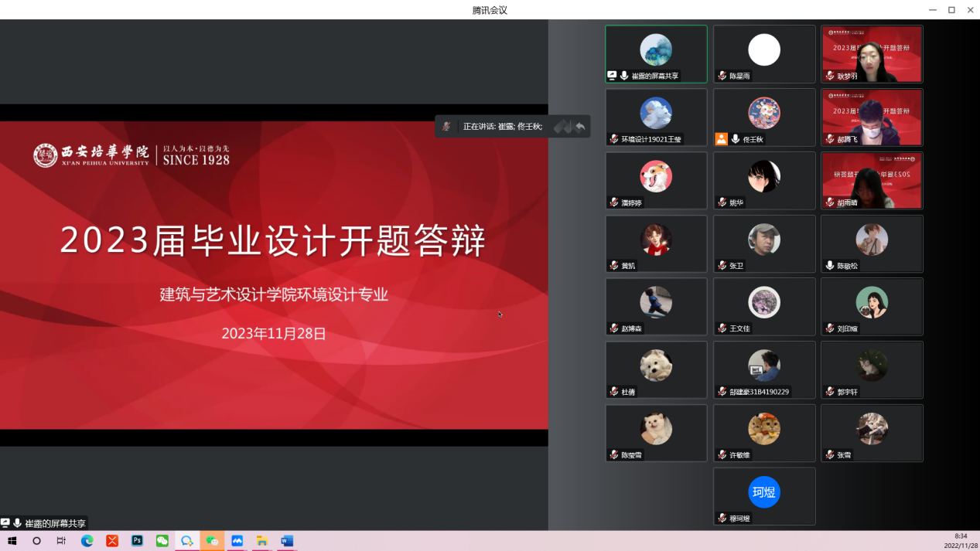Viewport: 980px width, 551px height.
Task: Select 郝腾飞's video thumbnail
Action: (872, 117)
